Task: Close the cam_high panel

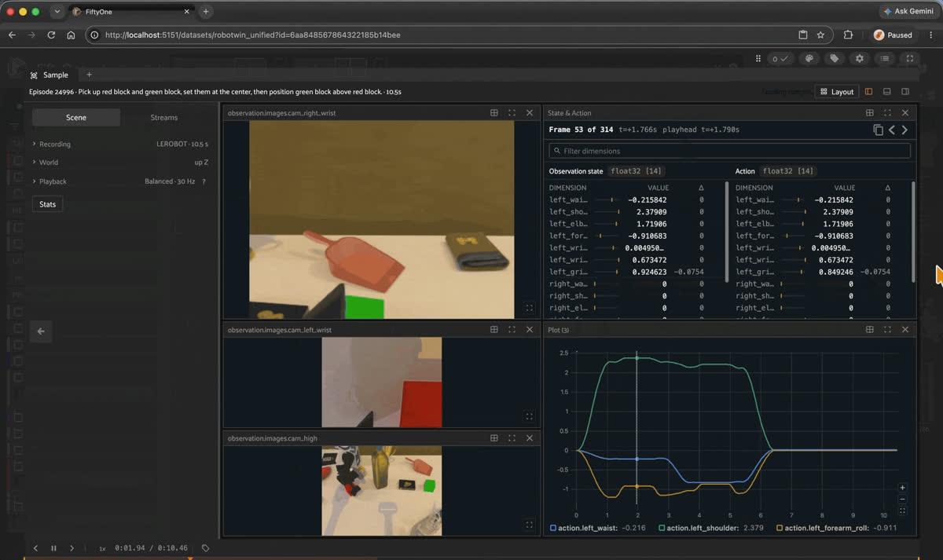Action: click(530, 438)
